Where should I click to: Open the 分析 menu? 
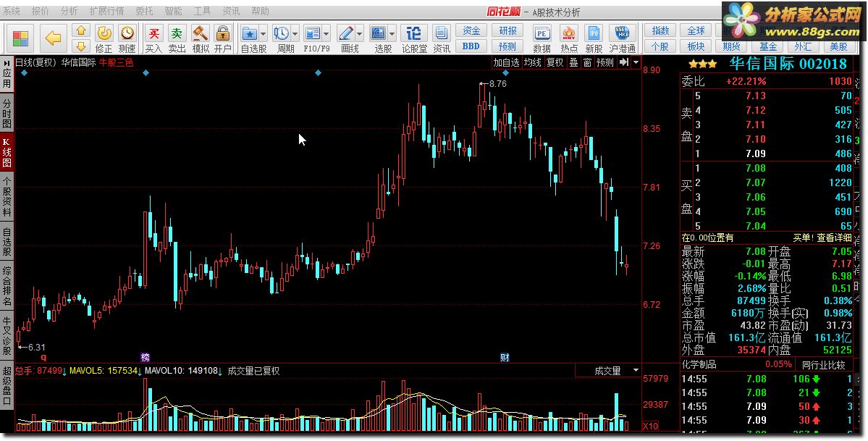(x=69, y=11)
